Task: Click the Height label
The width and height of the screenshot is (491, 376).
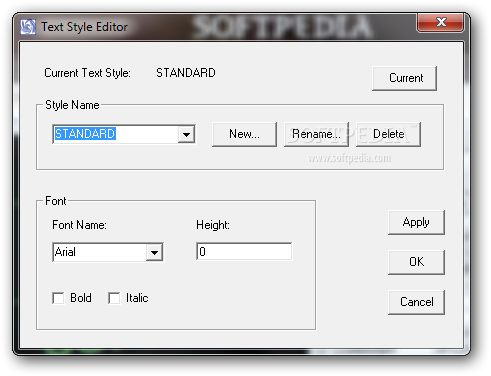Action: pos(213,225)
